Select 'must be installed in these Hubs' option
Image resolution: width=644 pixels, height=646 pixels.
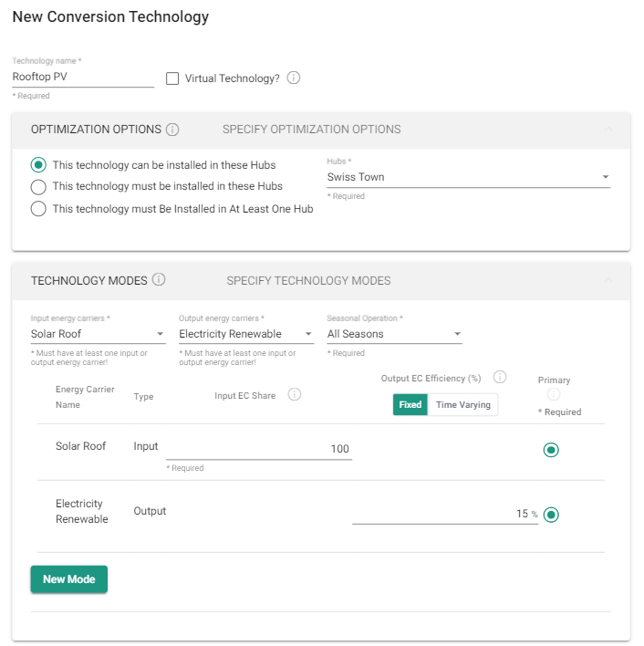click(38, 186)
